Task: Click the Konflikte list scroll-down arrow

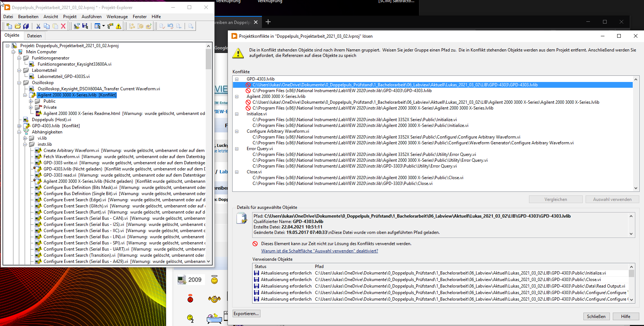Action: (636, 188)
